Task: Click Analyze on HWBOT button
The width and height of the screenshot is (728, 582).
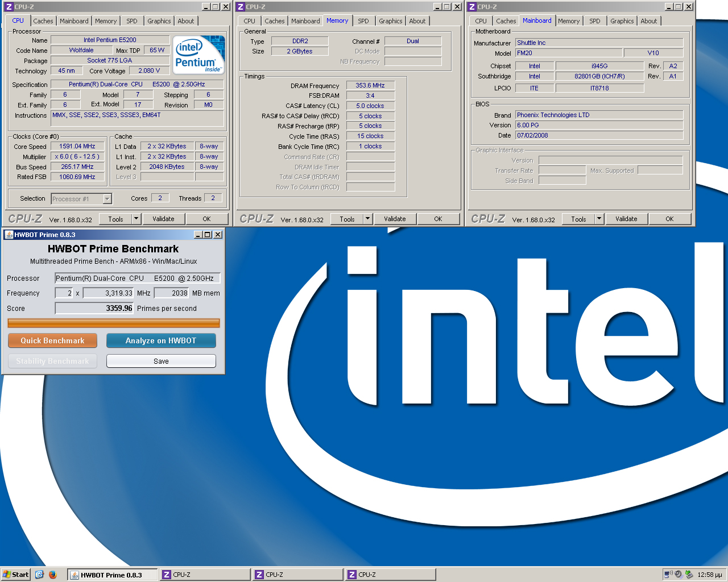Action: coord(161,340)
